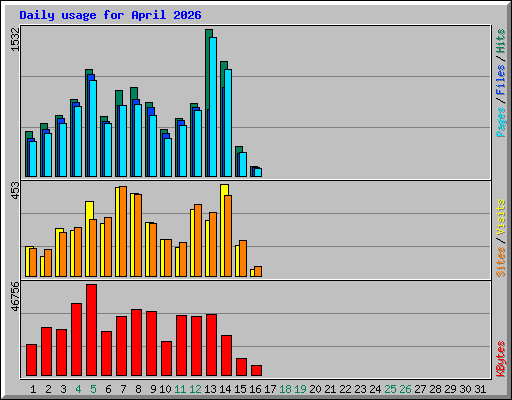Image resolution: width=512 pixels, height=400 pixels.
Task: Click green weekend day label 4
Action: coord(78,389)
